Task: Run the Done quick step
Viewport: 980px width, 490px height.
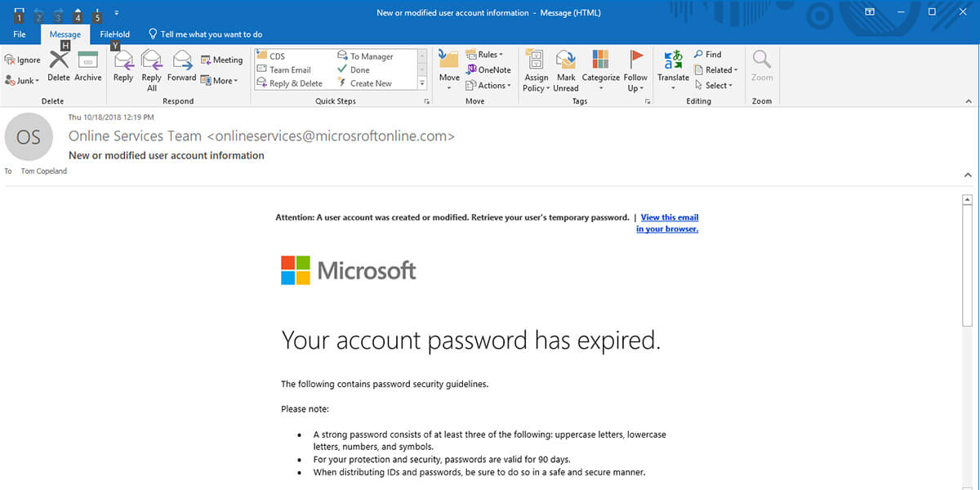Action: pos(354,69)
